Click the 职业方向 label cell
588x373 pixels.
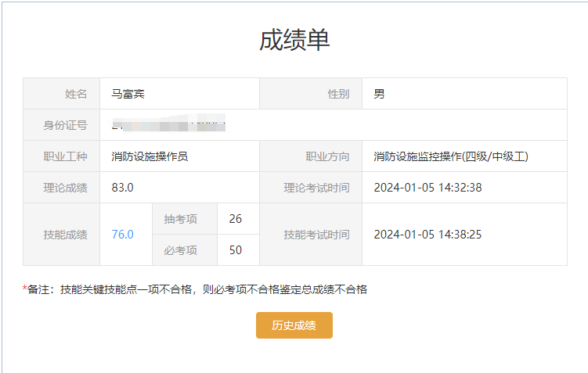point(311,156)
